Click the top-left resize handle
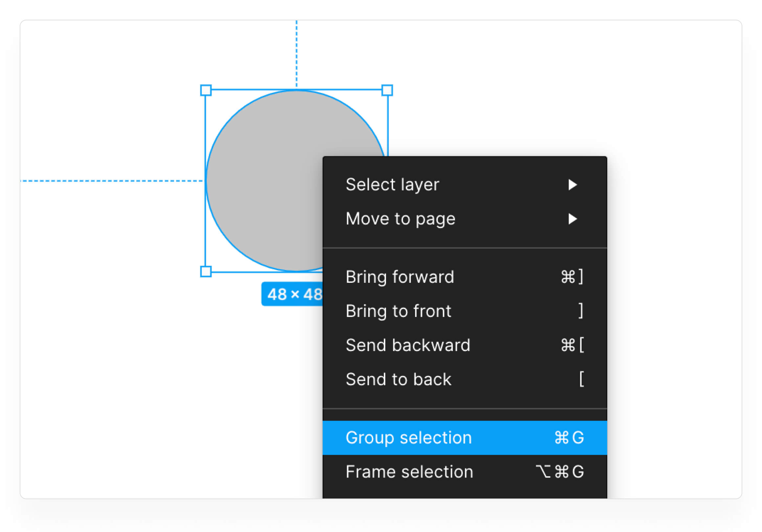 [206, 90]
